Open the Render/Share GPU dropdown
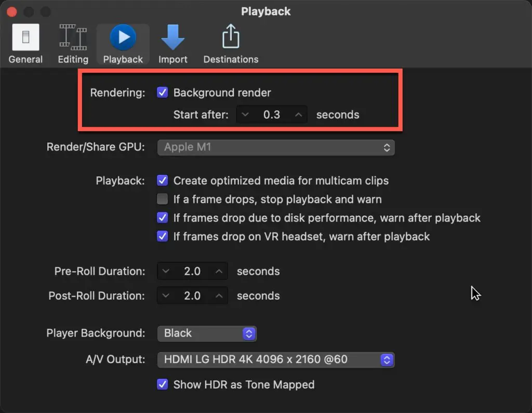The width and height of the screenshot is (532, 413). [276, 147]
